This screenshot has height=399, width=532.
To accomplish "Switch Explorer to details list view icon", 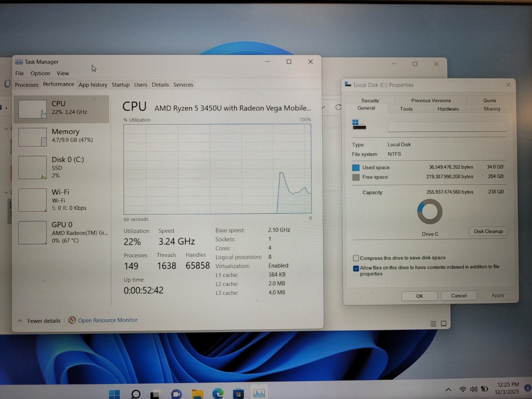I will (x=433, y=324).
